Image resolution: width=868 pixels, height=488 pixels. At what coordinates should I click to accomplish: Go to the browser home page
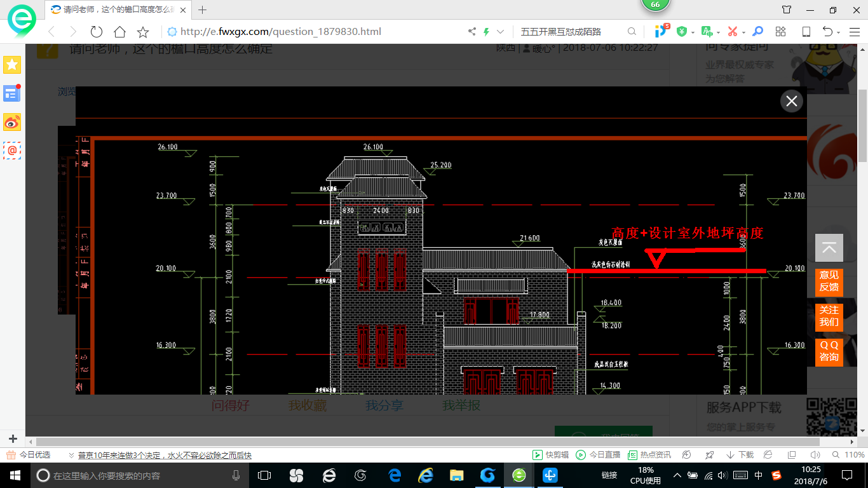click(119, 32)
